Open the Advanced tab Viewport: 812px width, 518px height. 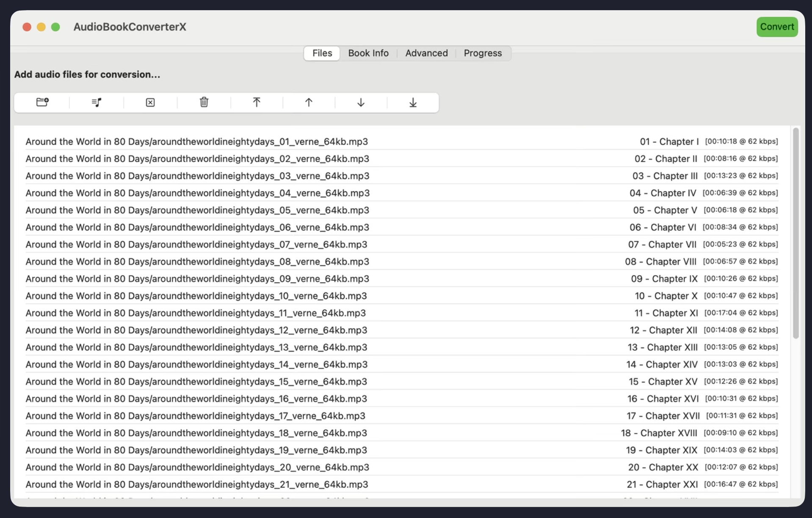(426, 53)
